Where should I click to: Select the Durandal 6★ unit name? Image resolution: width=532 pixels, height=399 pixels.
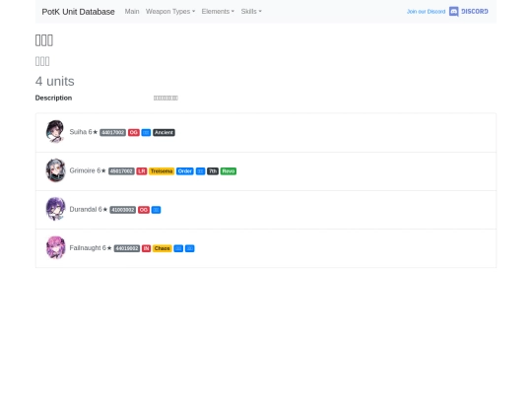point(89,209)
